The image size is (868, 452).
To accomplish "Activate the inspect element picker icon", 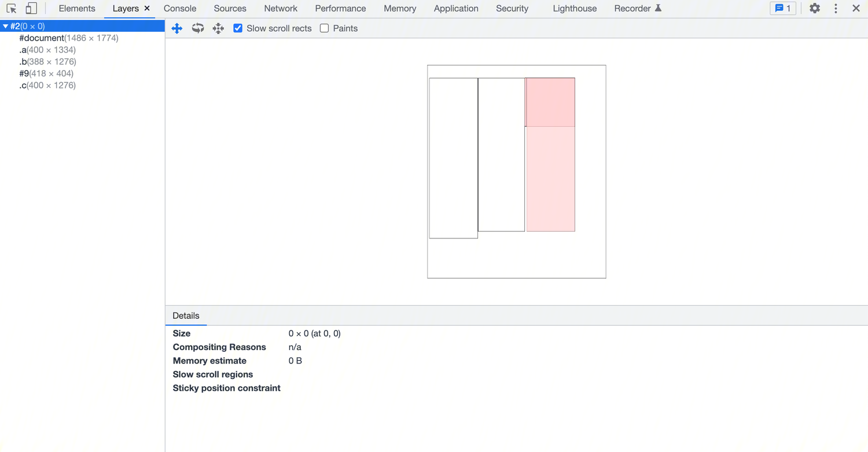I will pyautogui.click(x=12, y=9).
